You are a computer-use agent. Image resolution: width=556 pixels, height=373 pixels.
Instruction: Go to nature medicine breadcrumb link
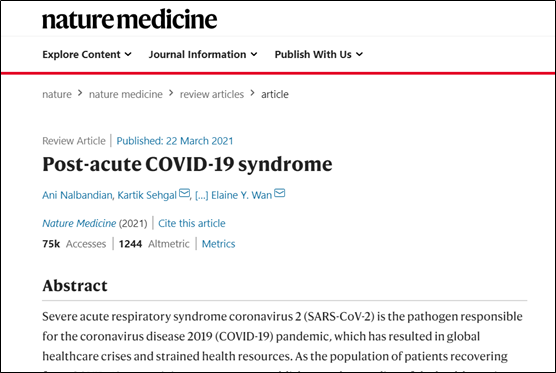click(126, 94)
